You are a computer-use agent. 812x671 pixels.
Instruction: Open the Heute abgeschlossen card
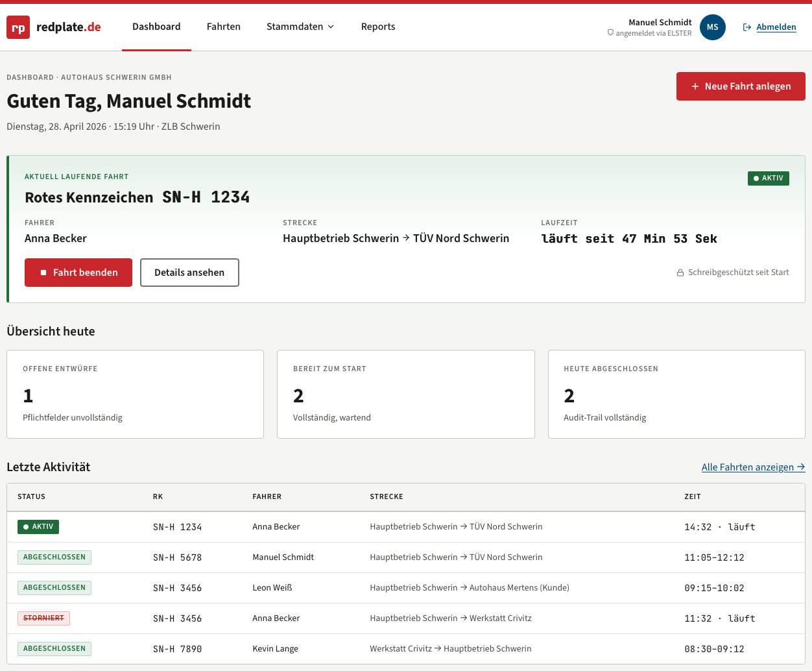pyautogui.click(x=676, y=394)
